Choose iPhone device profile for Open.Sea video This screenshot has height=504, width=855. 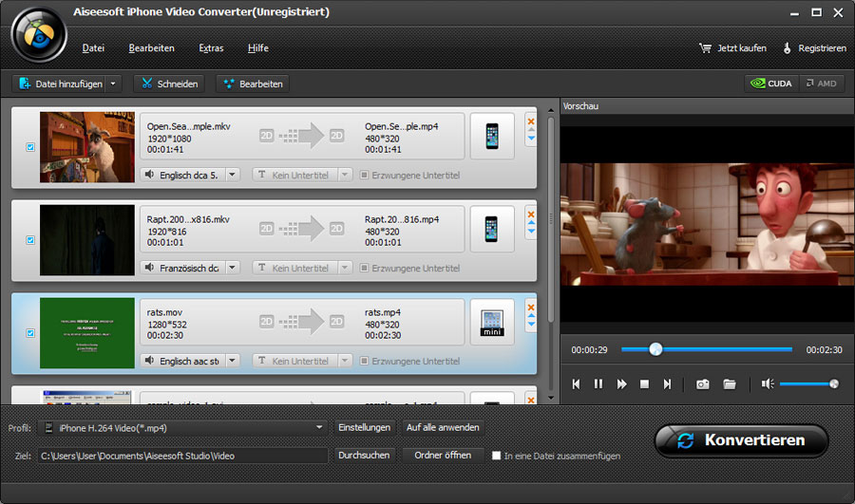click(x=492, y=137)
